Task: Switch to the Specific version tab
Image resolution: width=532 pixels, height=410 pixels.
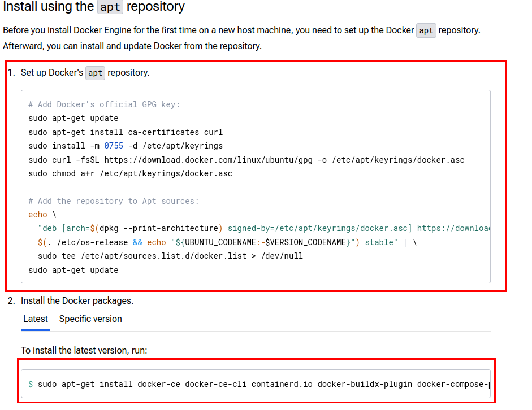Action: (x=90, y=319)
